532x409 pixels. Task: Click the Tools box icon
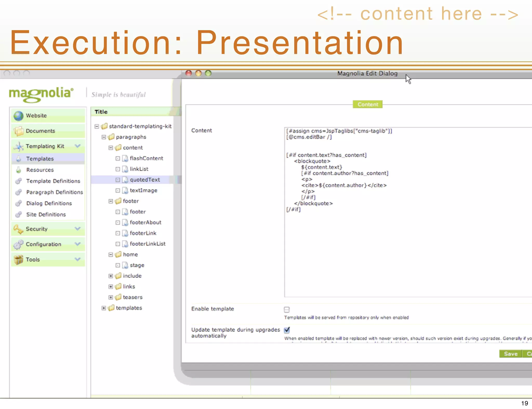tap(18, 260)
